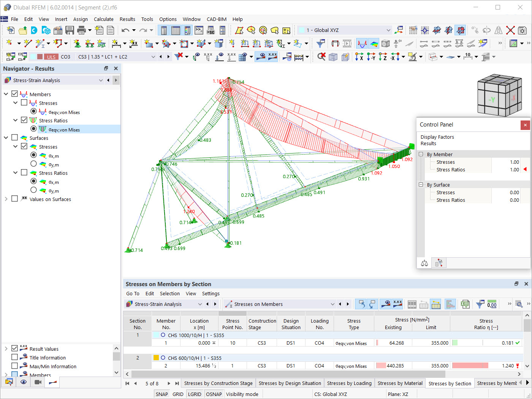This screenshot has width=532, height=399.
Task: Collapse the Members tree in the Results navigator
Action: pyautogui.click(x=6, y=94)
